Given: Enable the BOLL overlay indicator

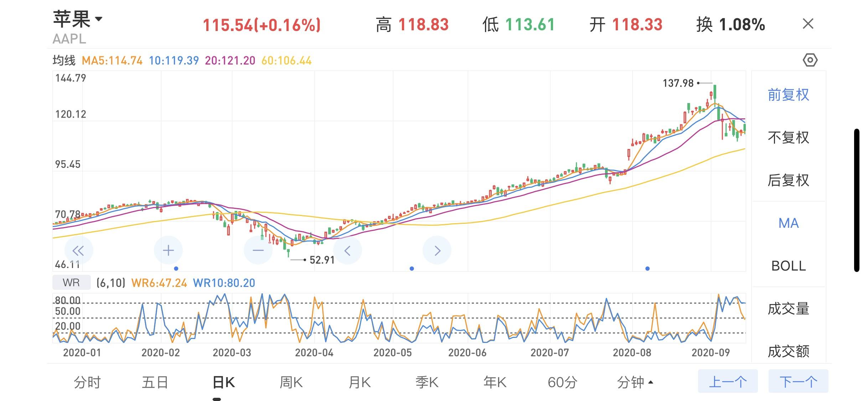Looking at the screenshot, I should [x=788, y=266].
